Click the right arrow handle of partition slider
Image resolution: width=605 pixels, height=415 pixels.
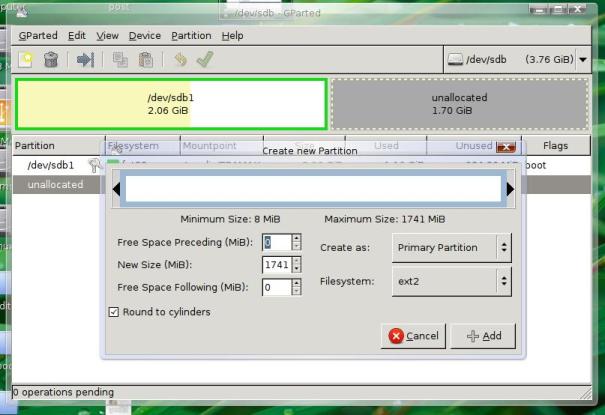coord(510,189)
